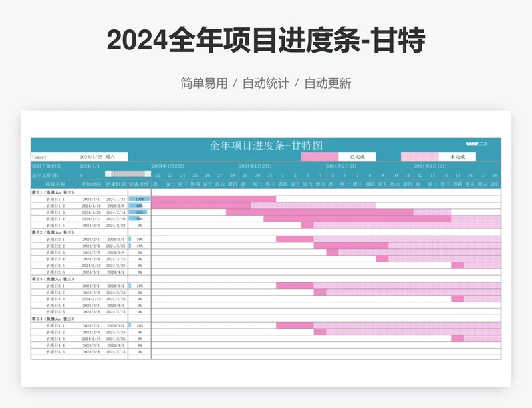Select the 子项目2.6 name cell

tap(55, 272)
